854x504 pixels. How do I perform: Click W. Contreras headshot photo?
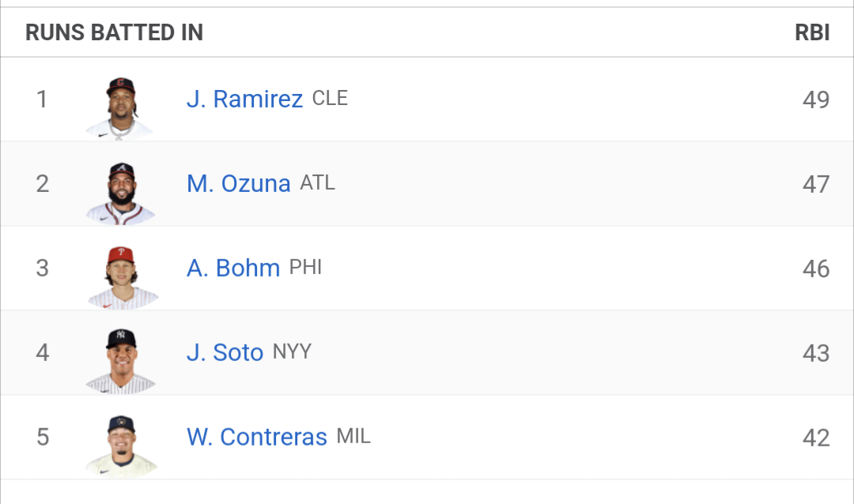pyautogui.click(x=121, y=446)
